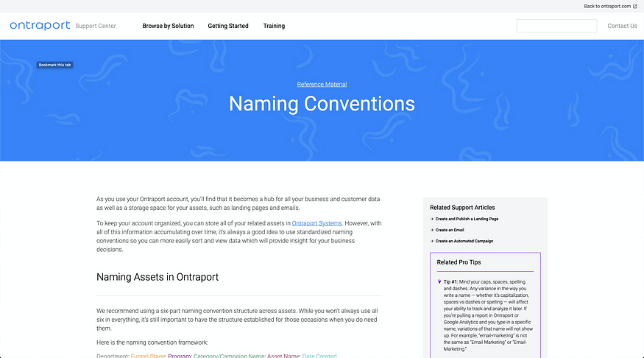The width and height of the screenshot is (644, 358).
Task: Click the arrow icon beside Create and Publish a Landing Page
Action: 431,219
